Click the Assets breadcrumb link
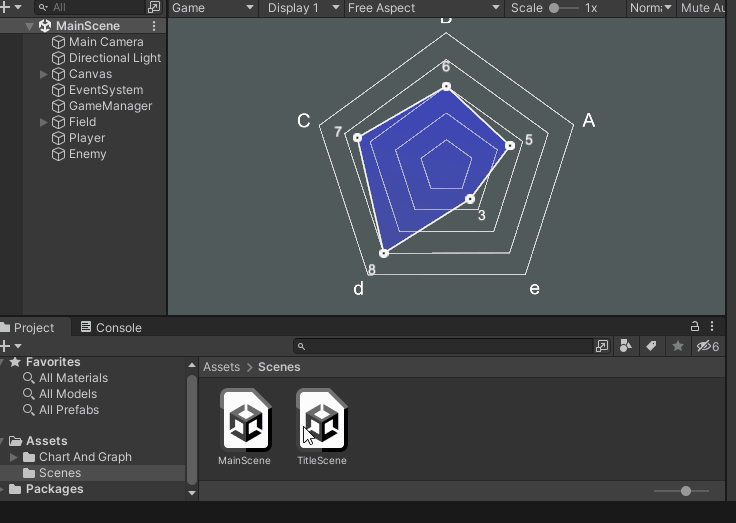The width and height of the screenshot is (736, 523). click(221, 367)
